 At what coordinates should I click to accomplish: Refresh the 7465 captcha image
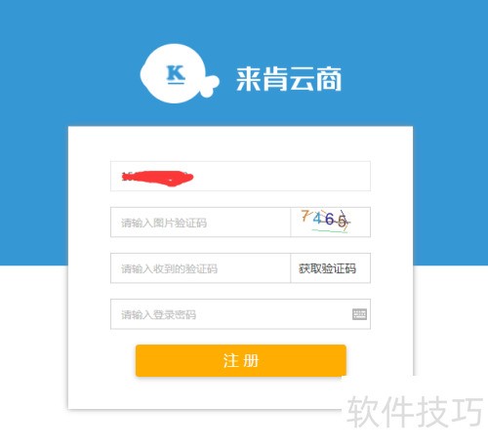(x=330, y=222)
